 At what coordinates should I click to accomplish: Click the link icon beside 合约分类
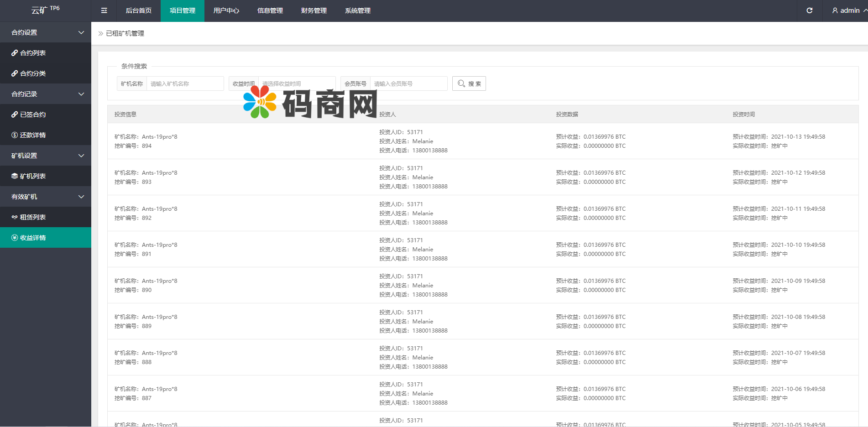[x=15, y=73]
